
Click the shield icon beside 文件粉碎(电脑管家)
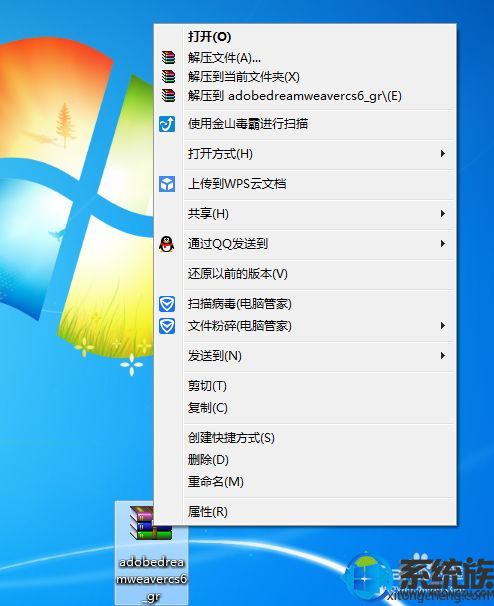coord(167,326)
